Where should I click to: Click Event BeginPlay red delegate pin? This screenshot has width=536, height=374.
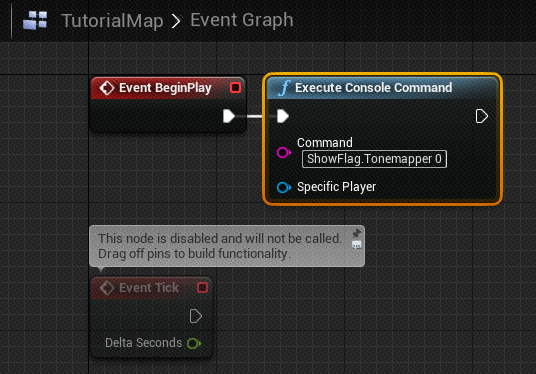236,88
